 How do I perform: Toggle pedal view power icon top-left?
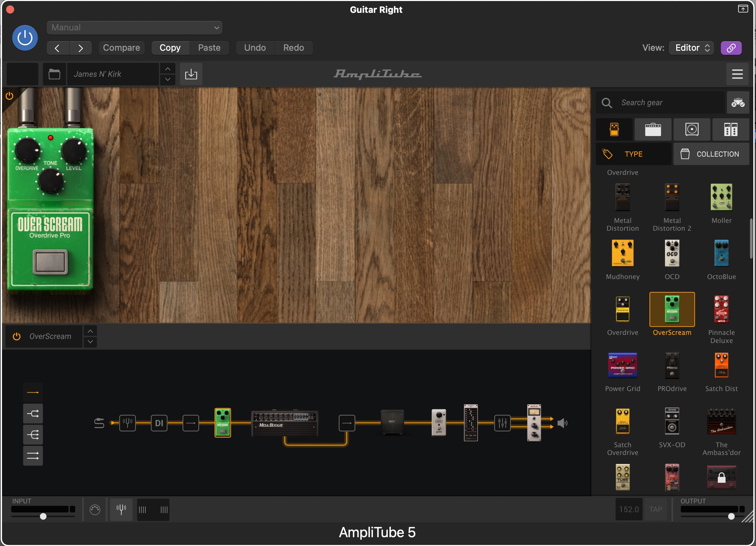point(9,96)
